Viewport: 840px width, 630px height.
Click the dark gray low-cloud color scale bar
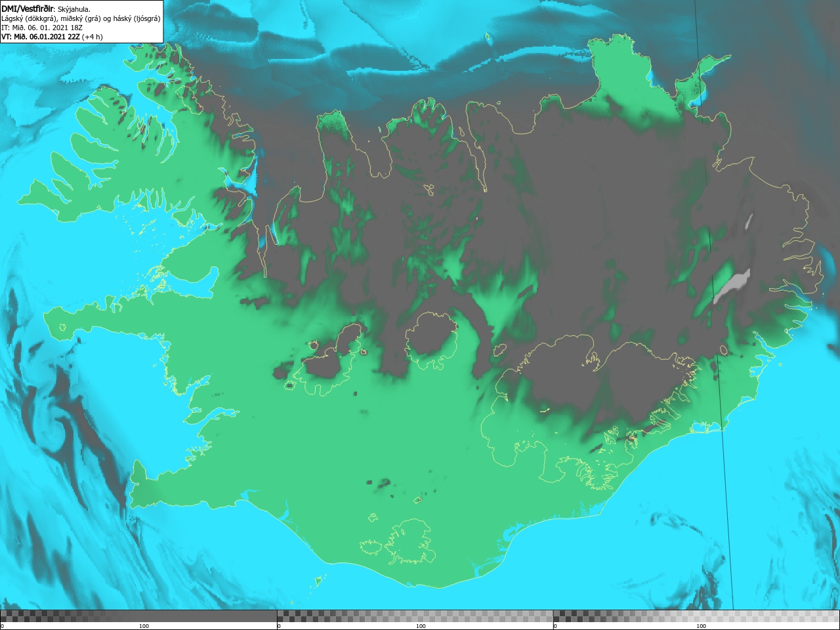(138, 616)
